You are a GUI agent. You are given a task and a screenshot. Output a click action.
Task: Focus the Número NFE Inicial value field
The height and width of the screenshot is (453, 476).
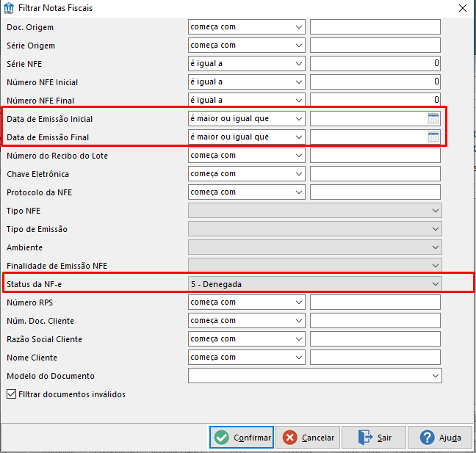point(375,82)
